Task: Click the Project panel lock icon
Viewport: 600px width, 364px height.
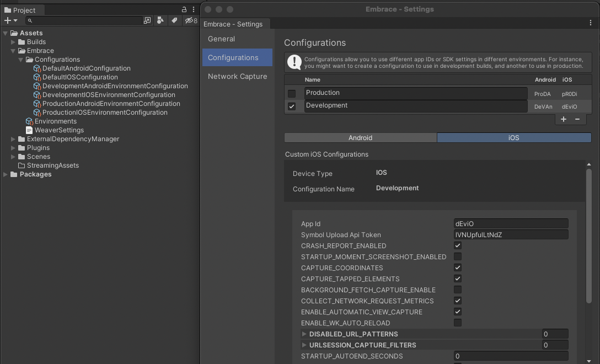Action: click(x=184, y=9)
